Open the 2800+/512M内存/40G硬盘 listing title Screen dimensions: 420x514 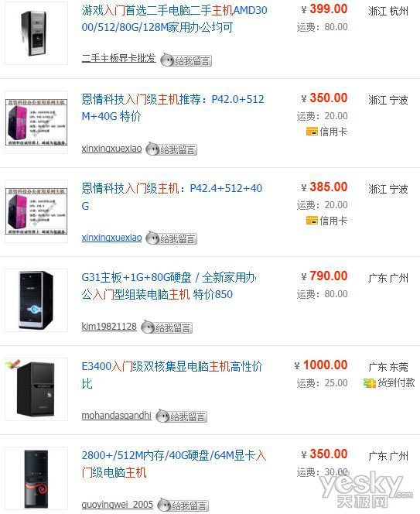(174, 464)
